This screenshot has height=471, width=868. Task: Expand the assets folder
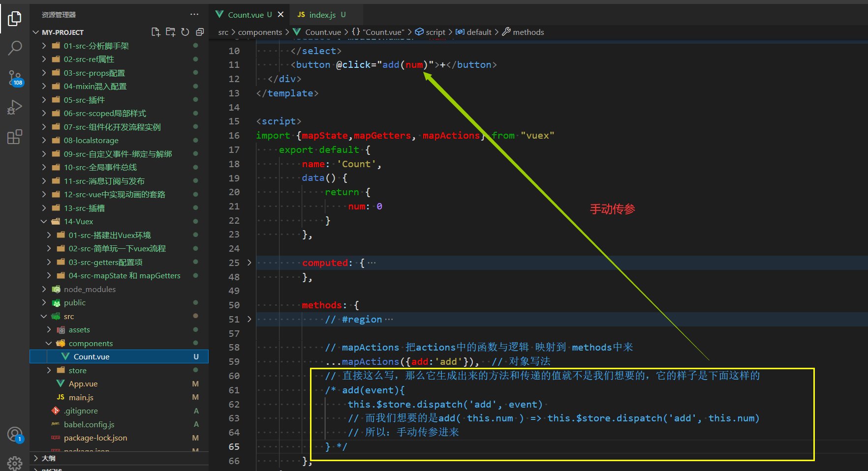coord(119,329)
